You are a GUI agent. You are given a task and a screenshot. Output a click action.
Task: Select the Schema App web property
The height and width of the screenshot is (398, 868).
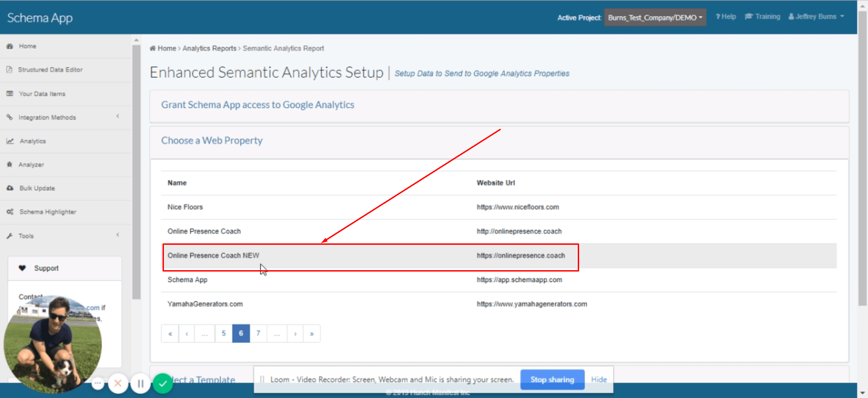(499, 280)
